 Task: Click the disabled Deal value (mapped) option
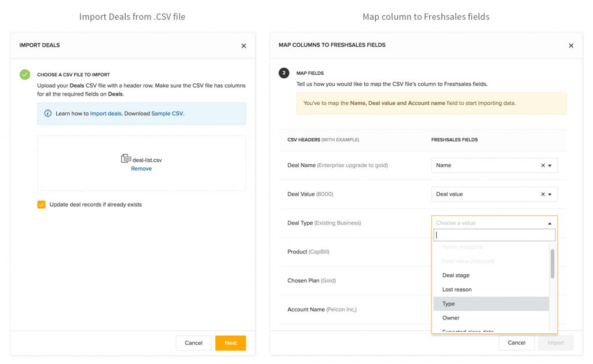491,261
